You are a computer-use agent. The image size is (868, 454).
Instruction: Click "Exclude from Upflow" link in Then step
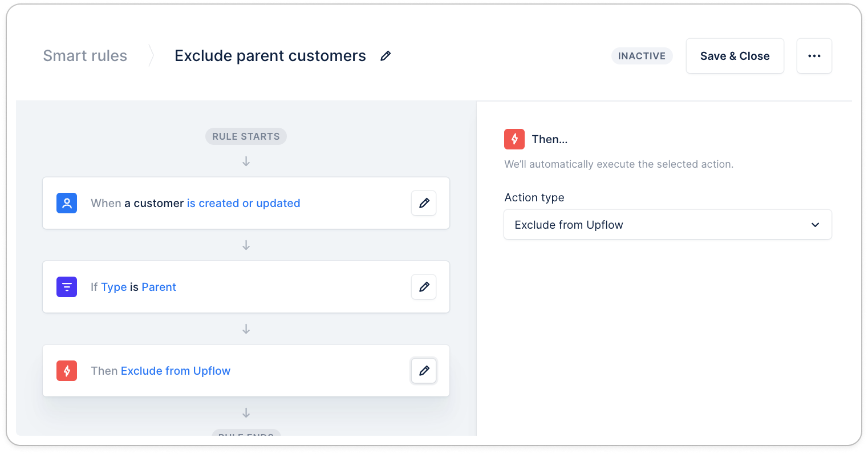point(176,371)
